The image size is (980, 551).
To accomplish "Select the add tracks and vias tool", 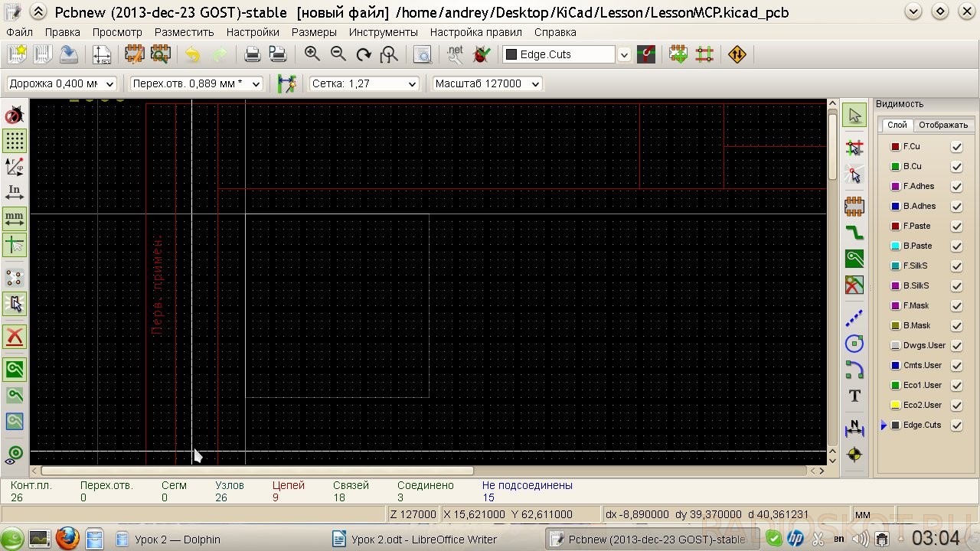I will point(854,232).
